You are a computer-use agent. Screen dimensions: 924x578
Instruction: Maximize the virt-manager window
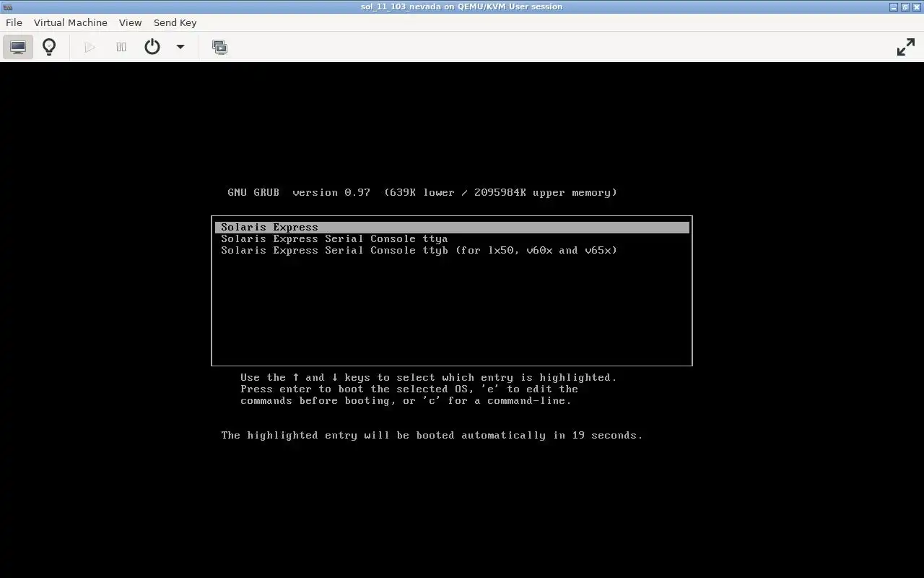[x=905, y=7]
